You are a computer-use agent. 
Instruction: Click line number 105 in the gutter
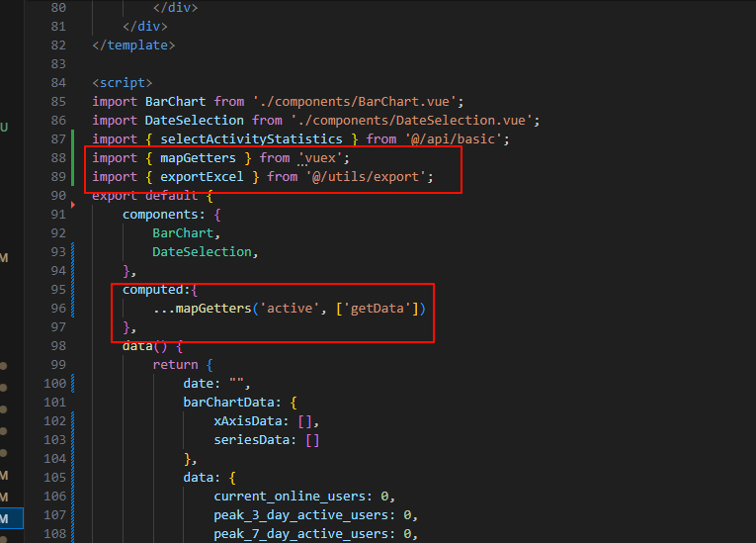(x=55, y=478)
